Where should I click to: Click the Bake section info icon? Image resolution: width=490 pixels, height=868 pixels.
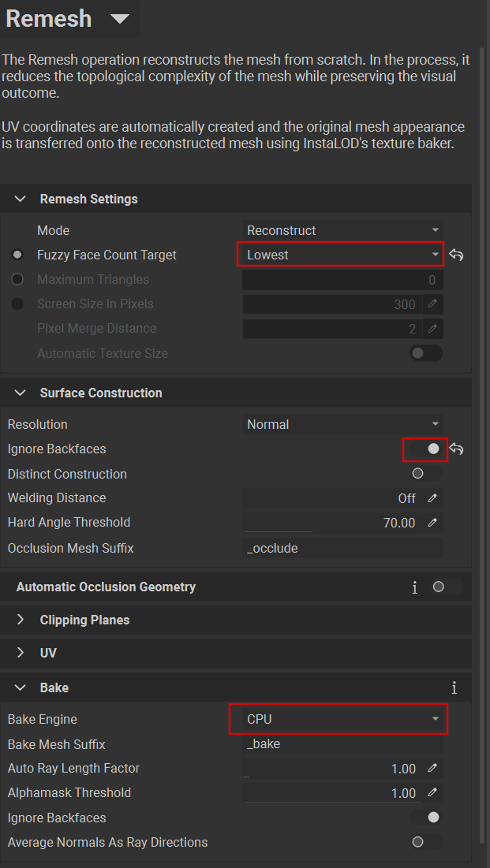[x=454, y=688]
